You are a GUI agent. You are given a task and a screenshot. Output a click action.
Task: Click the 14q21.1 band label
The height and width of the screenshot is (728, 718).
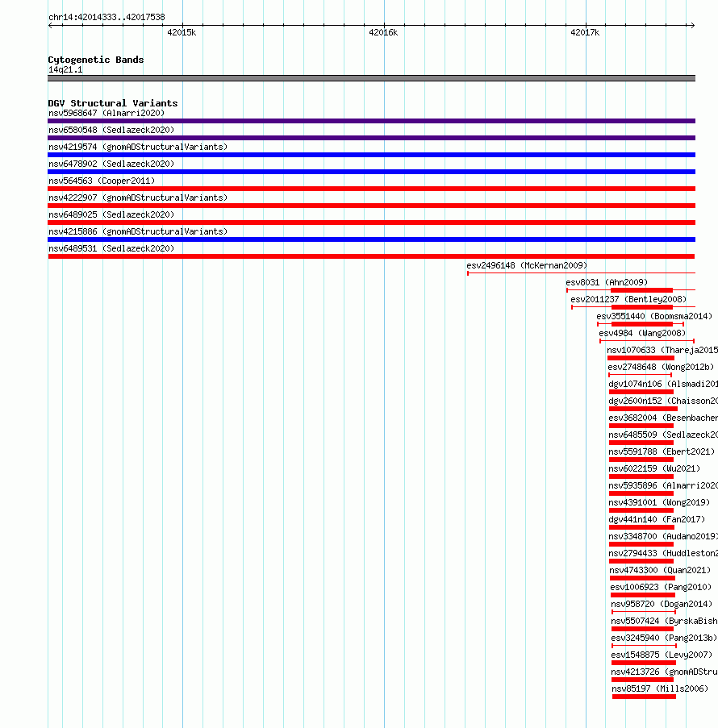click(x=65, y=70)
